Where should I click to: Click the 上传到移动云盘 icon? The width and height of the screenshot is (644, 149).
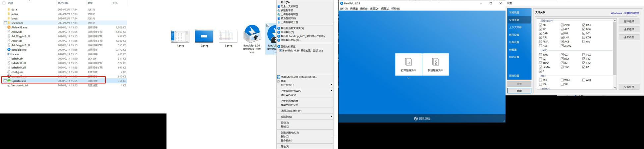(x=279, y=22)
